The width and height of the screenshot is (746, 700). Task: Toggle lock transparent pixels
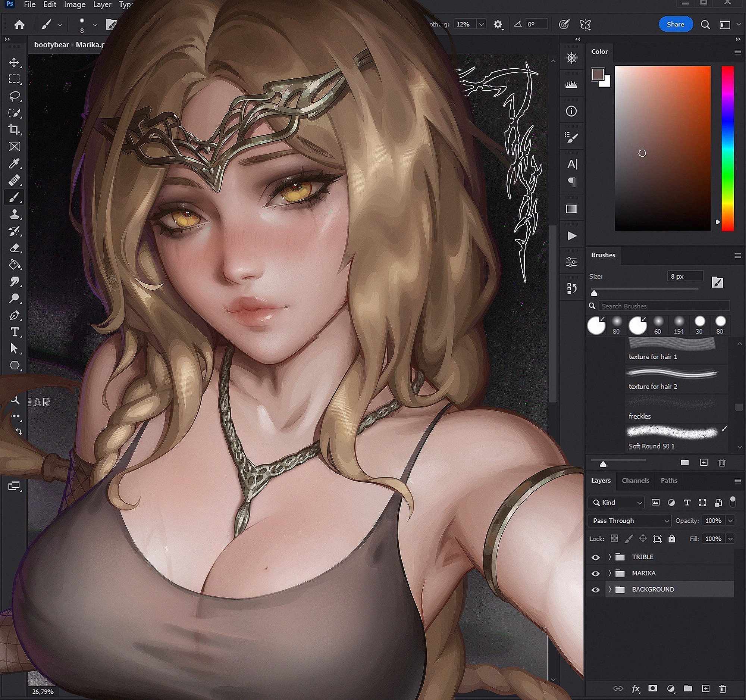[615, 538]
